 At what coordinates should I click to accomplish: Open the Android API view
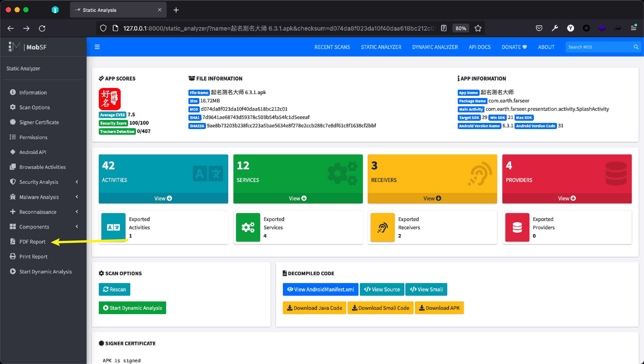click(x=33, y=152)
